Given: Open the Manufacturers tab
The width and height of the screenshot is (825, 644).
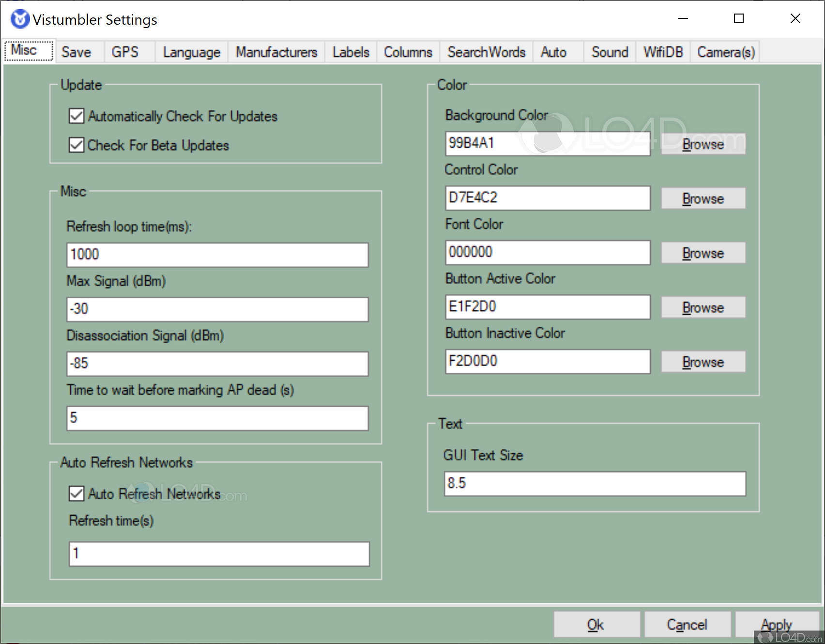Looking at the screenshot, I should (x=276, y=52).
